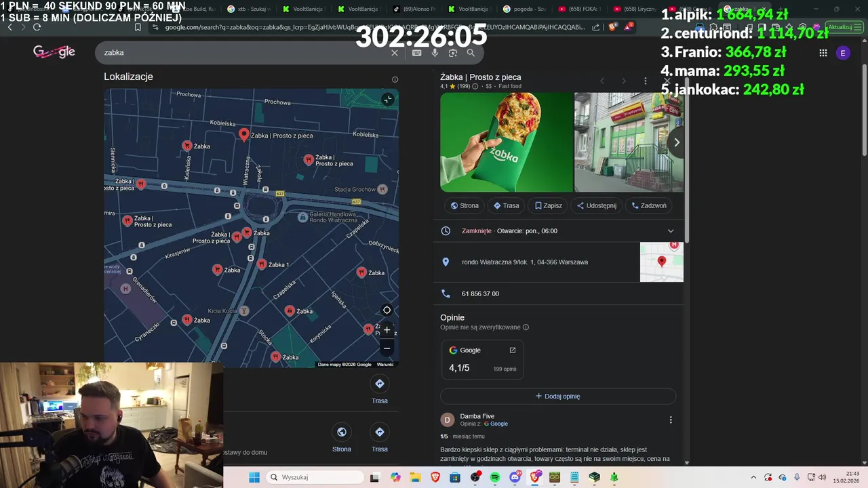Viewport: 868px width, 488px height.
Task: Select the Żabka 1 map pin
Action: click(261, 264)
